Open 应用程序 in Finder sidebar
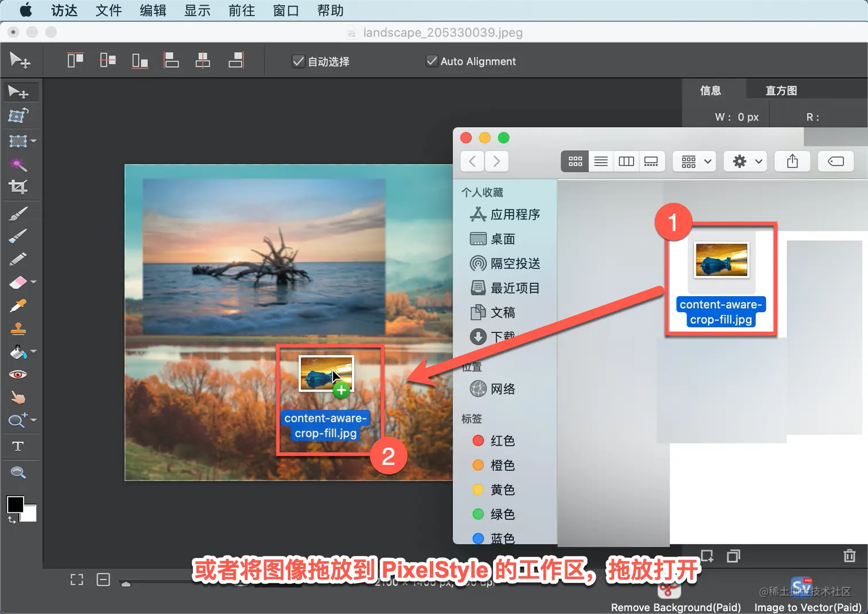 click(505, 215)
